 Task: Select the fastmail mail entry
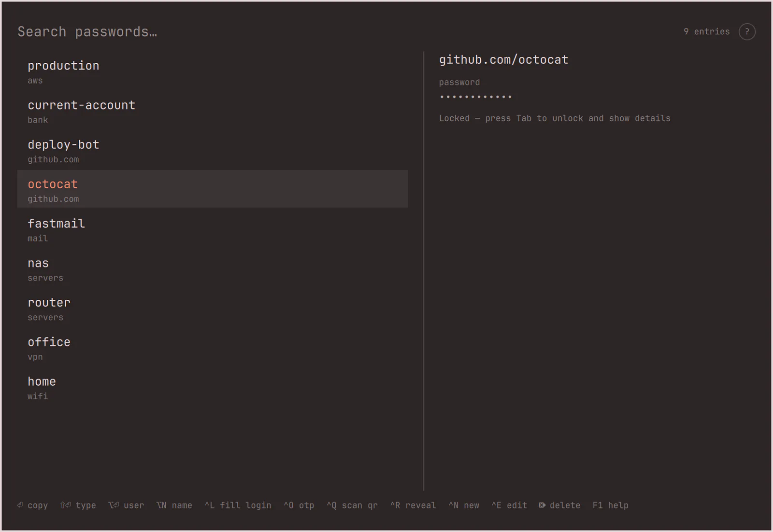click(x=213, y=228)
